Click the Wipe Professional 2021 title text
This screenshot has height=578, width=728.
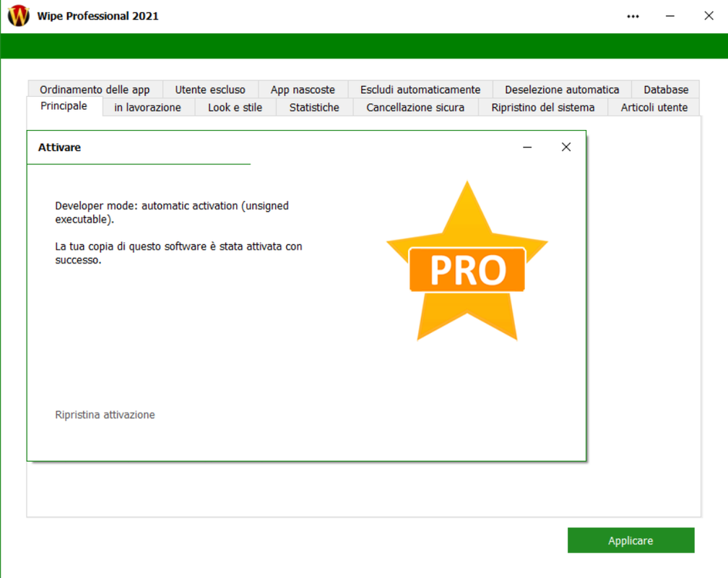(98, 16)
